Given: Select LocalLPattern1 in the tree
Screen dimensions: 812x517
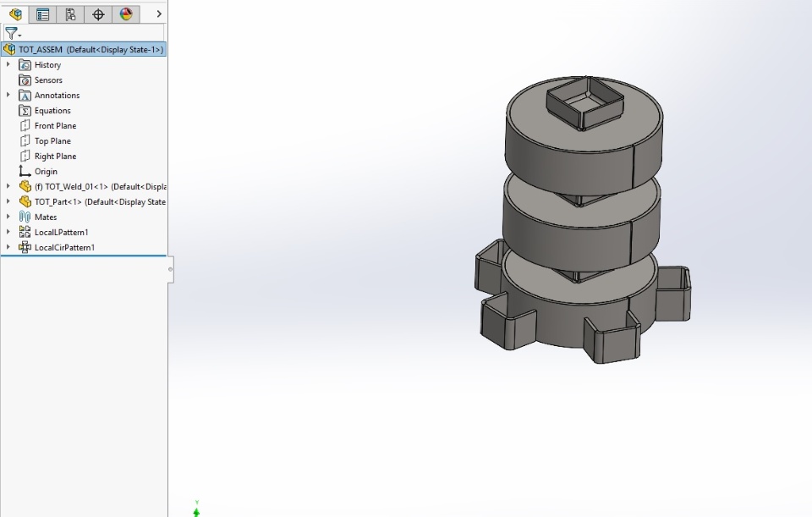Looking at the screenshot, I should [x=61, y=232].
